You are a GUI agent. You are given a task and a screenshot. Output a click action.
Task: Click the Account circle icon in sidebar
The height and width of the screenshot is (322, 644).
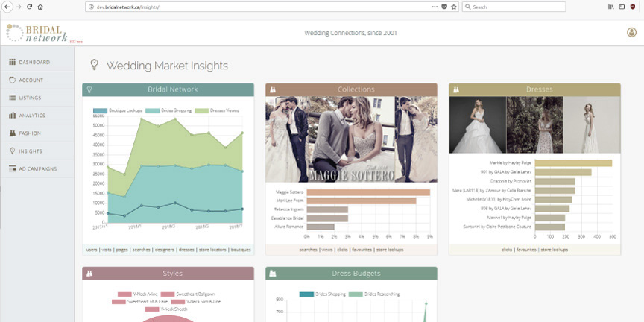pos(13,80)
